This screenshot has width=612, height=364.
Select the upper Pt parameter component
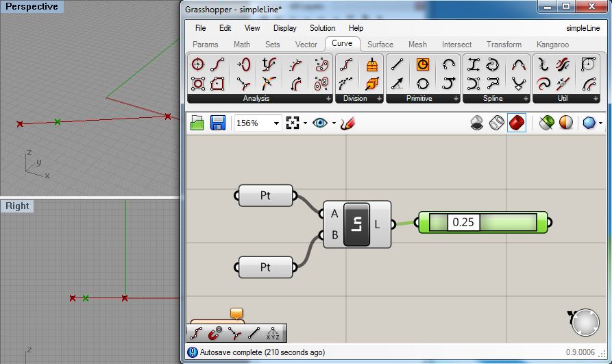point(265,195)
